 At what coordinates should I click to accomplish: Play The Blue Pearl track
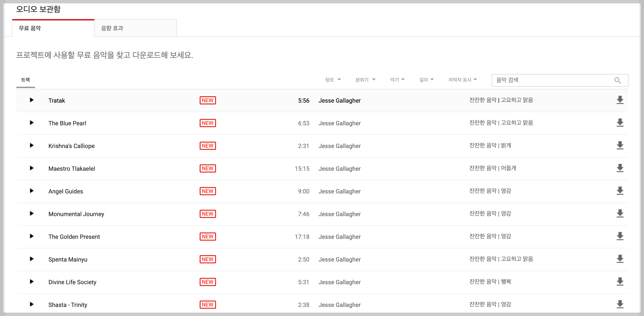32,123
